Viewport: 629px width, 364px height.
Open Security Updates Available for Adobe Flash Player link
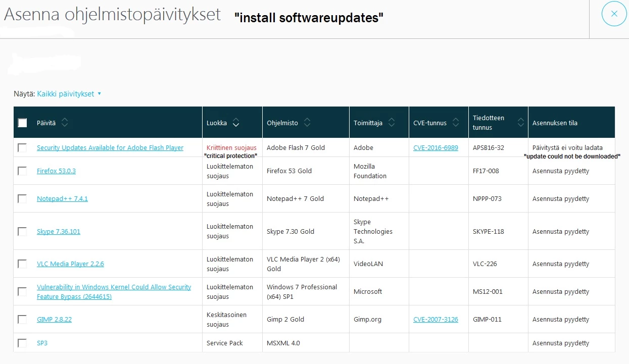pyautogui.click(x=110, y=148)
